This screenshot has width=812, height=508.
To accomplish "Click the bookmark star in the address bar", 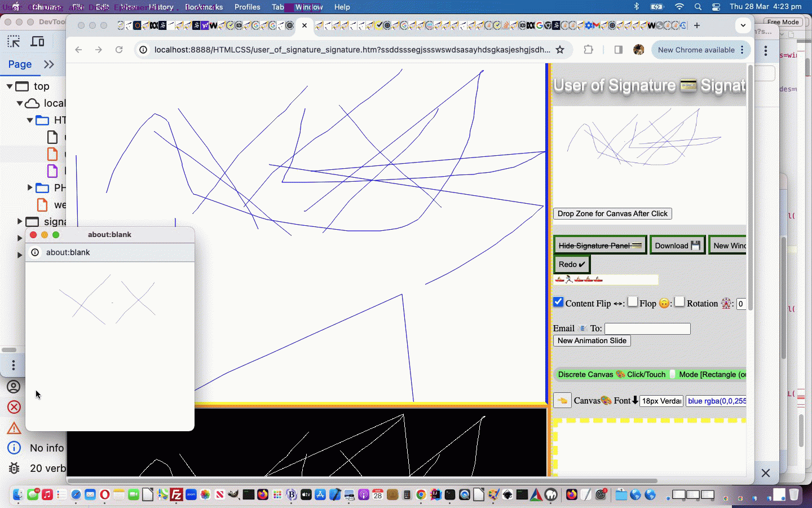I will 561,50.
